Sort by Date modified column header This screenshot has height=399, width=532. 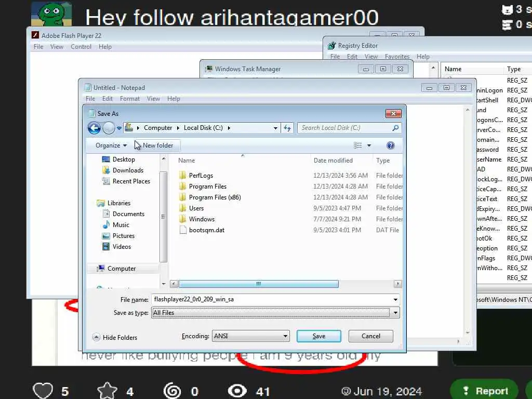[x=333, y=161]
